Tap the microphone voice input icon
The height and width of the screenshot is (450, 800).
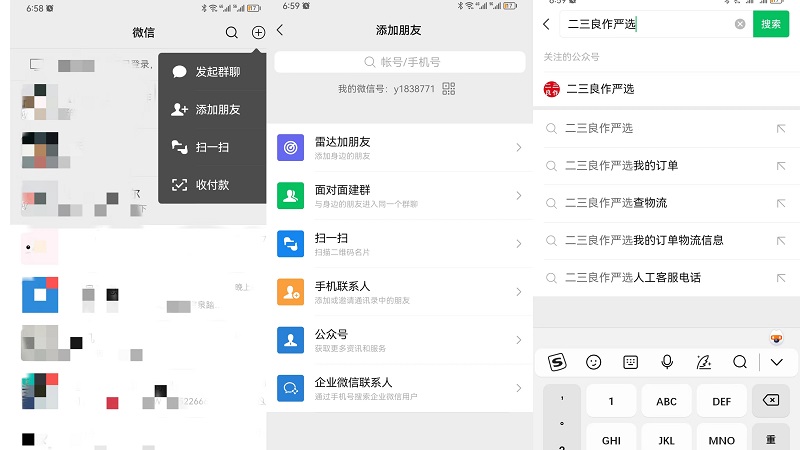click(x=667, y=362)
